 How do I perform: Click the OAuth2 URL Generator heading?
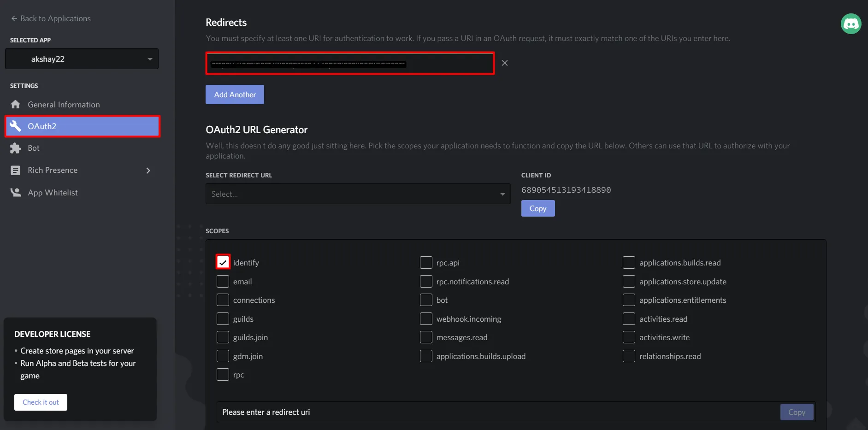(x=256, y=130)
